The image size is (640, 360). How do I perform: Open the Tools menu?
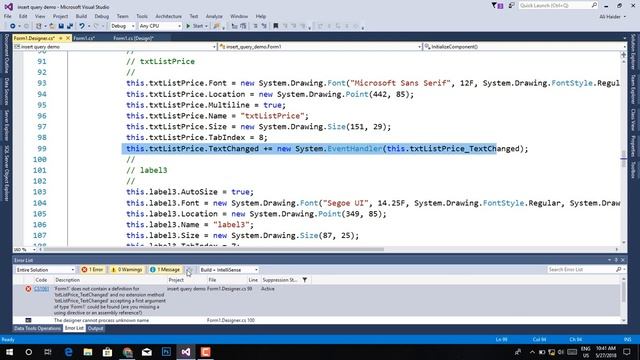[142, 16]
